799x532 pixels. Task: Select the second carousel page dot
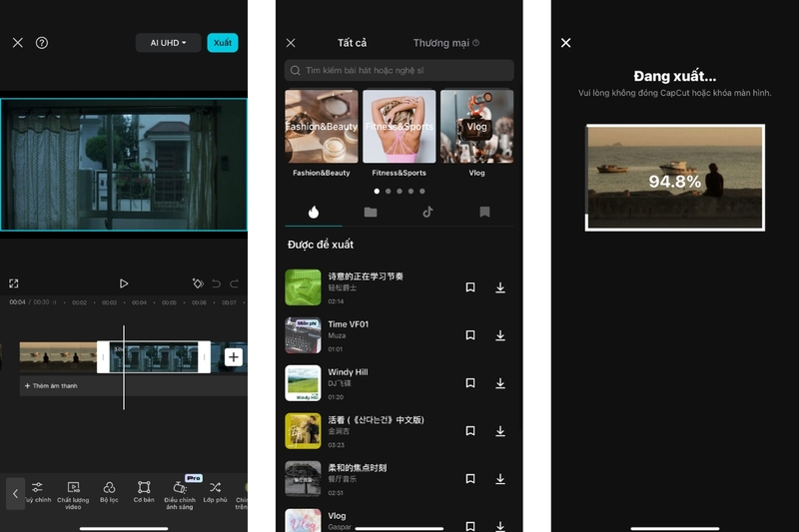389,192
